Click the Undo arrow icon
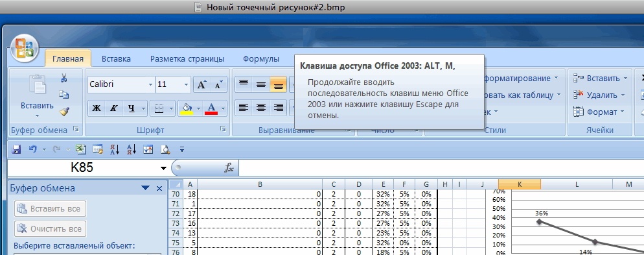 coord(33,149)
